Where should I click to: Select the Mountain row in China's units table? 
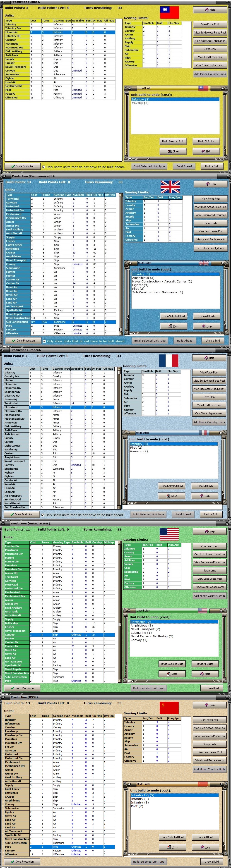coord(60,32)
